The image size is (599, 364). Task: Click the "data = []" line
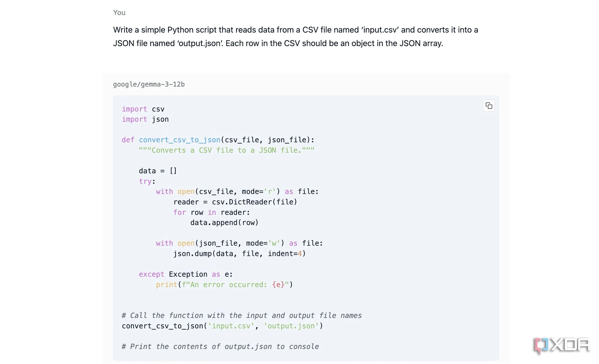(158, 171)
